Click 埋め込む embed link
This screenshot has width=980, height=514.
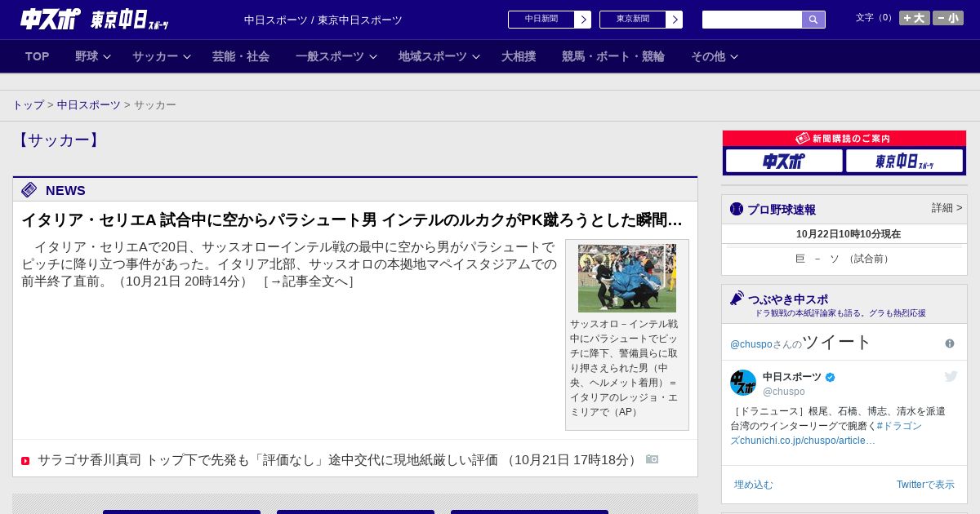753,485
